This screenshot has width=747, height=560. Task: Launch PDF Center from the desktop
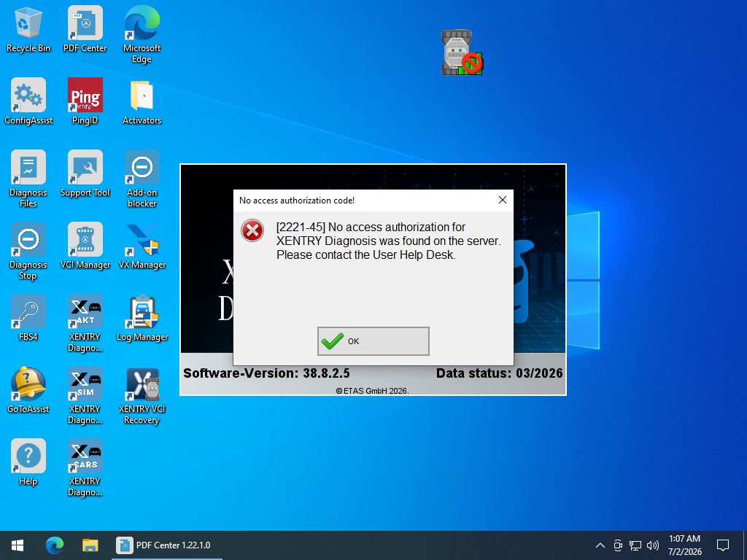[85, 29]
